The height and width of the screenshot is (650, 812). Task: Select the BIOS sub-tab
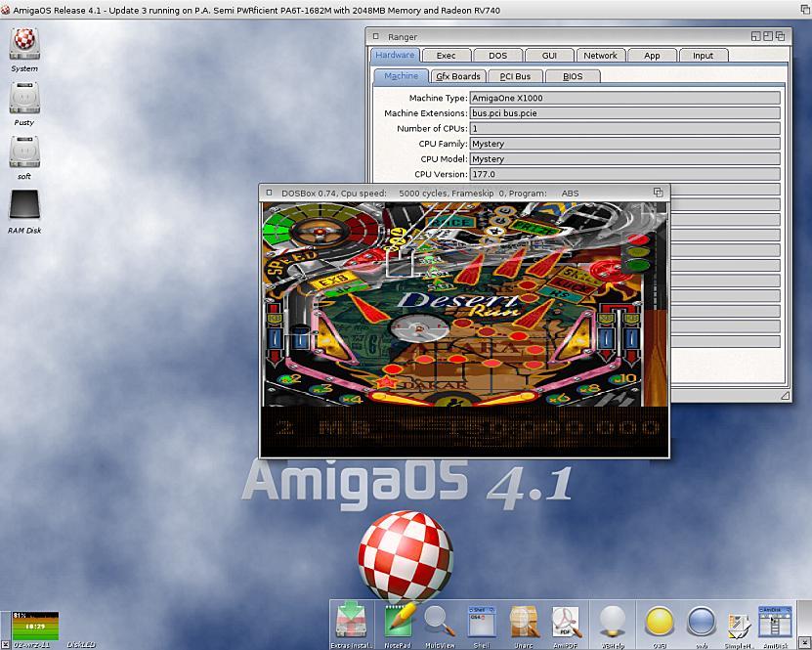(572, 76)
